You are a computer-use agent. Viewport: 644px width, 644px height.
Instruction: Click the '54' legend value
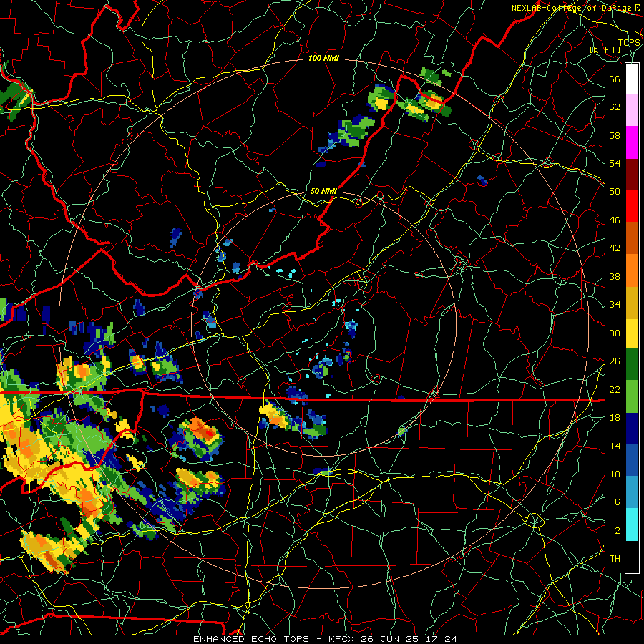click(x=615, y=163)
